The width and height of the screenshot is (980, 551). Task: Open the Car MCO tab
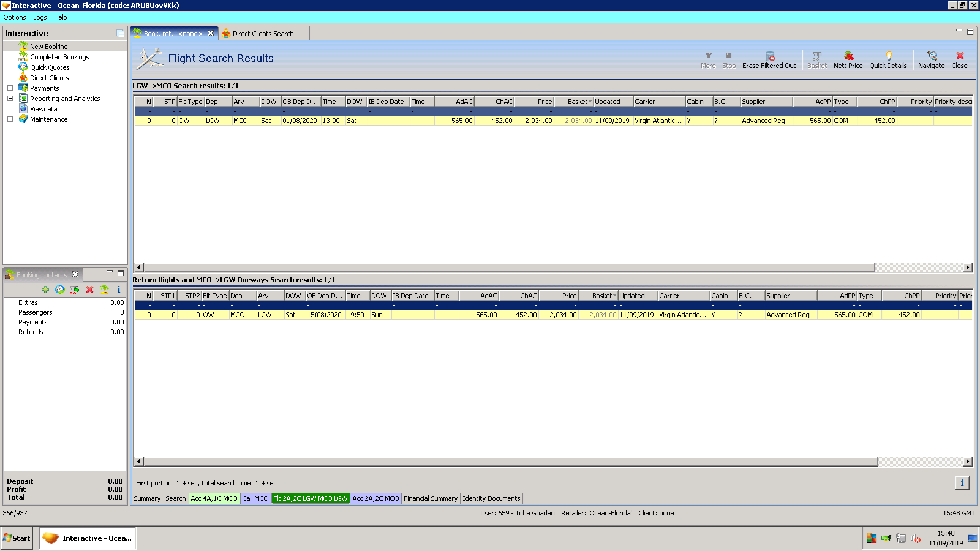(x=255, y=499)
